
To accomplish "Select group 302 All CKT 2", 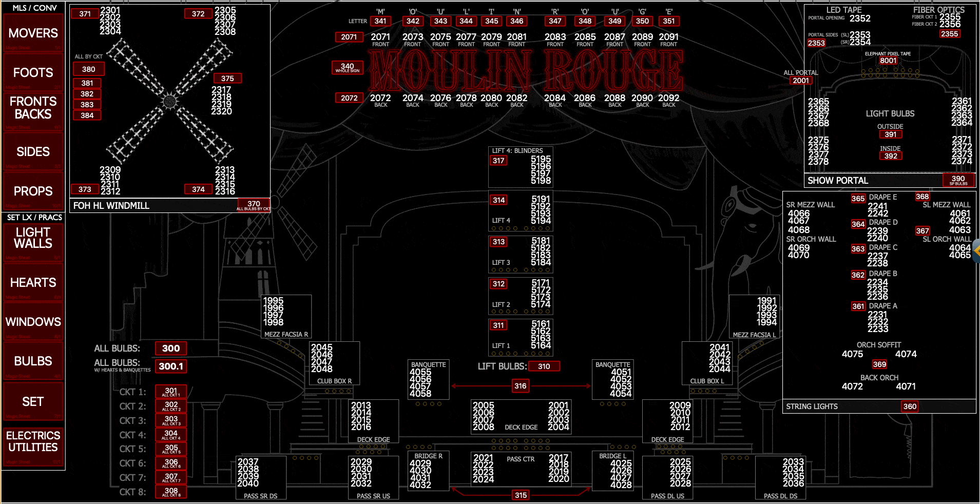I will tap(171, 406).
